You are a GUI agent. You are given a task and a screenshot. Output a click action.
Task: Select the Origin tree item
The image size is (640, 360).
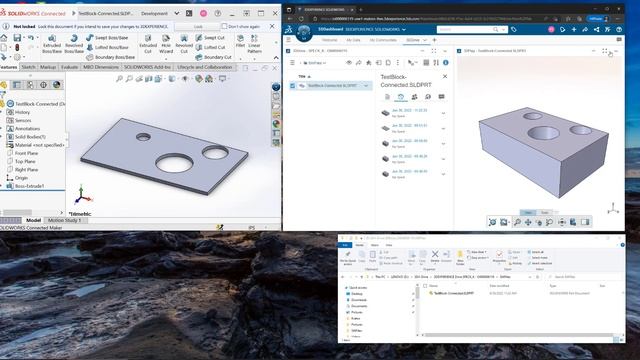click(21, 178)
